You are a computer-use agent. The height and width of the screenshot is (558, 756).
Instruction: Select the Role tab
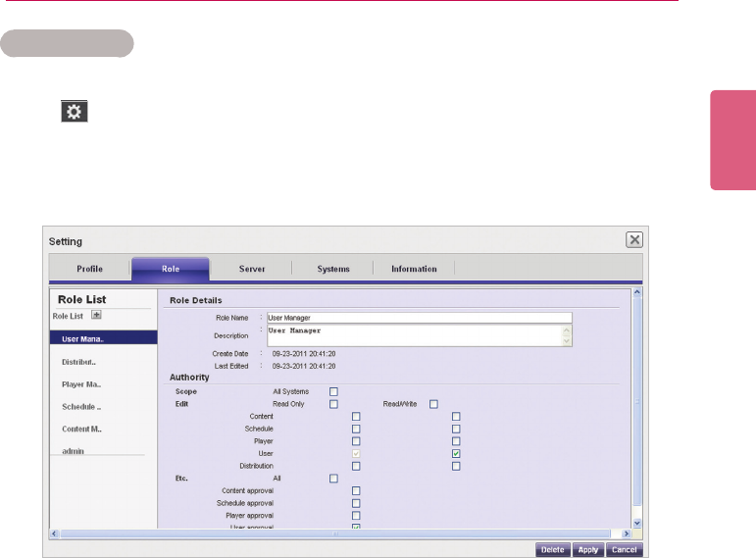[171, 269]
